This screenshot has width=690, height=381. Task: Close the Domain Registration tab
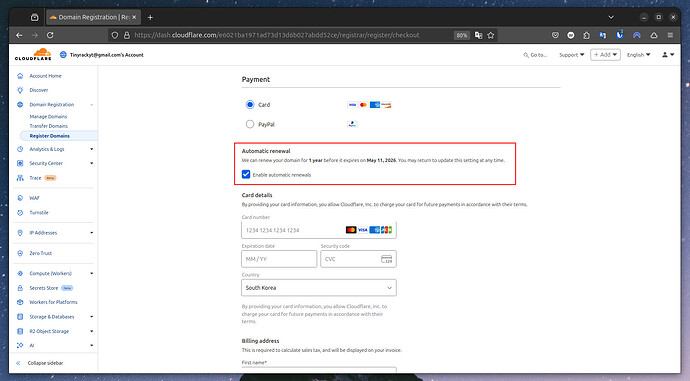134,17
